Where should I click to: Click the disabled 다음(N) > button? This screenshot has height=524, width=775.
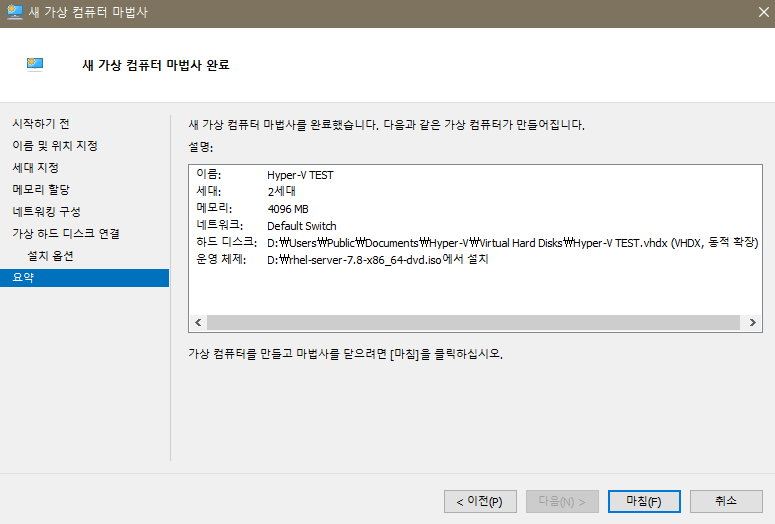pyautogui.click(x=562, y=502)
